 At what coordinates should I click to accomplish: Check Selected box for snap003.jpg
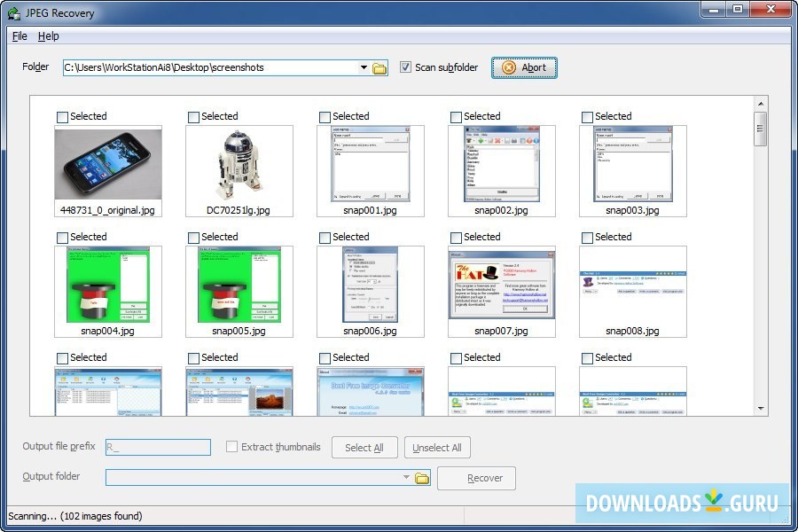[x=587, y=117]
